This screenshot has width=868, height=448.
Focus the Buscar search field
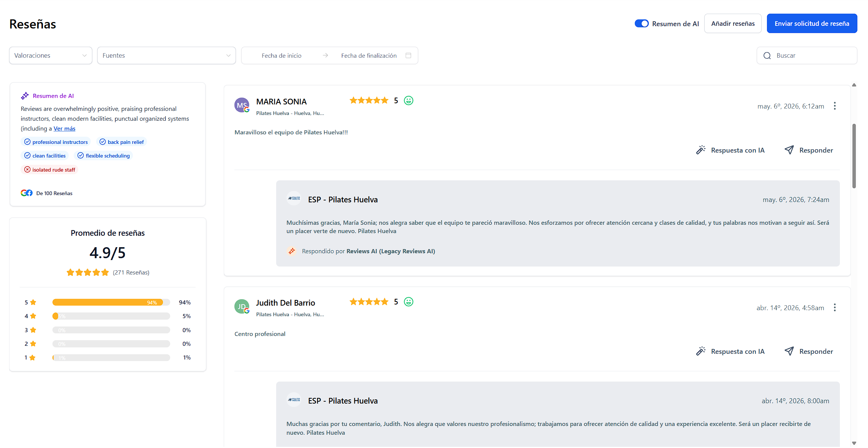point(807,55)
